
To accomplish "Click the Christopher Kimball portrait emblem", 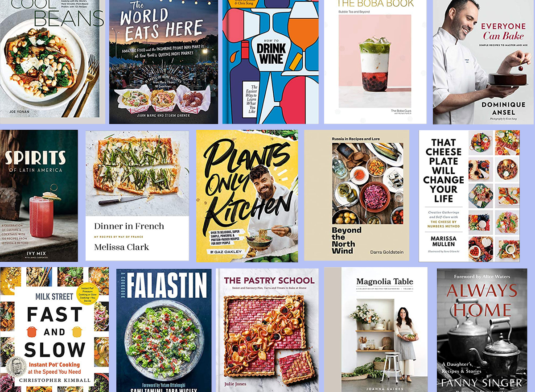I will tap(16, 367).
